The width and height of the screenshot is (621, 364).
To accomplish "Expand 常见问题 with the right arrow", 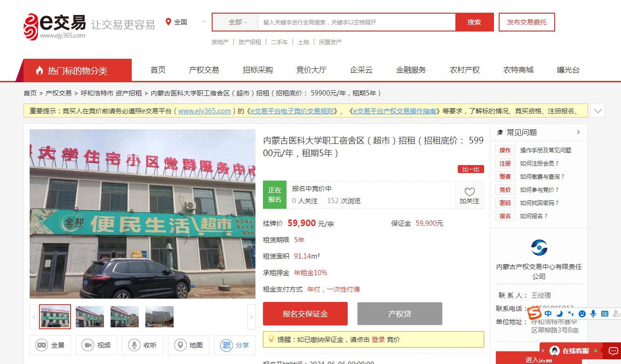I will tap(578, 132).
